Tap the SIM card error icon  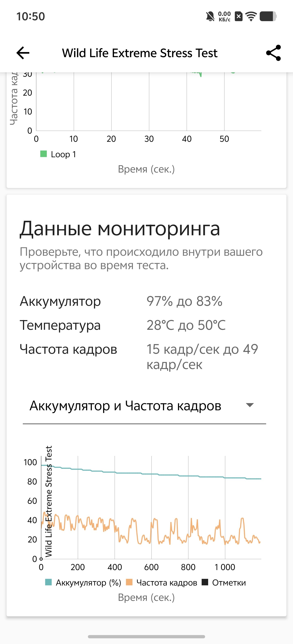coord(238,16)
